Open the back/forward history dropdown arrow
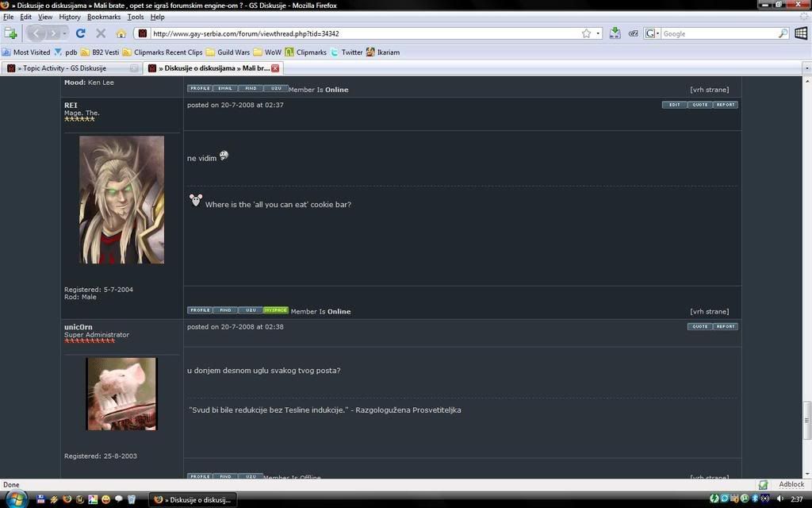Screen dimensions: 812x508 point(65,33)
